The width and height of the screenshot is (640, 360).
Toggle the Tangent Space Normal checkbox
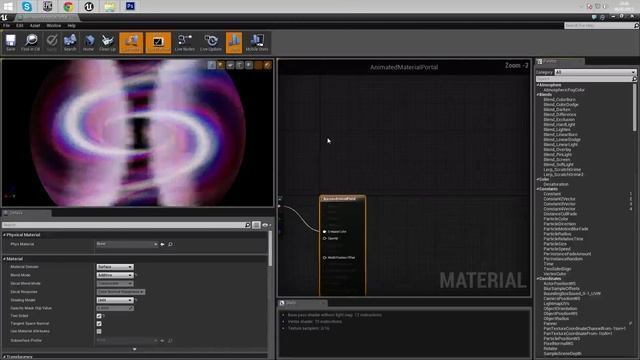[x=99, y=324]
